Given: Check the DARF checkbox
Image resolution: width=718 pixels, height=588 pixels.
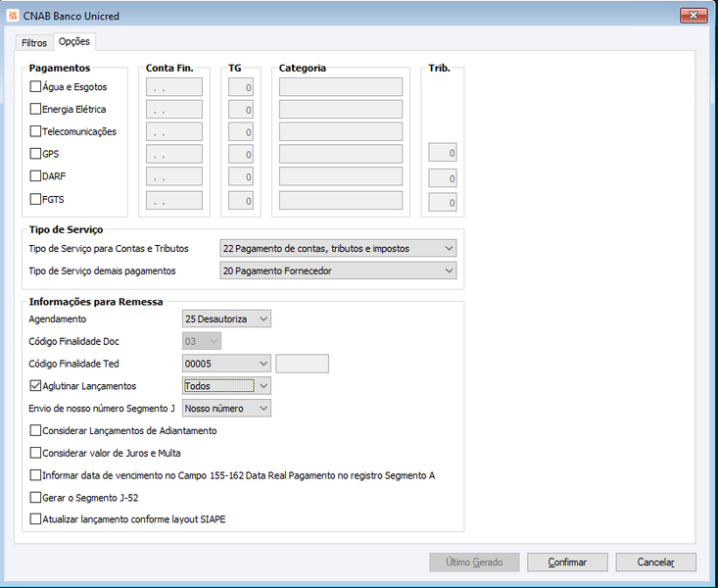Looking at the screenshot, I should click(35, 176).
